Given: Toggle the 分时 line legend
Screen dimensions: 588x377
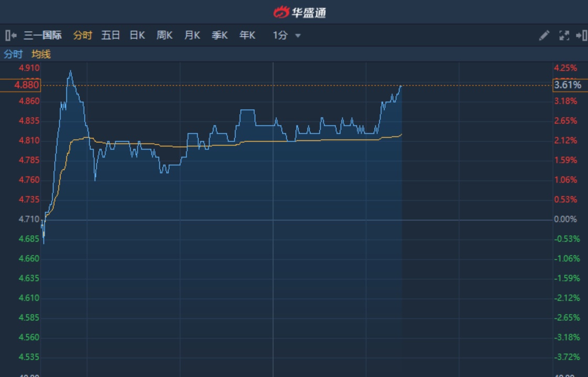Looking at the screenshot, I should point(13,54).
